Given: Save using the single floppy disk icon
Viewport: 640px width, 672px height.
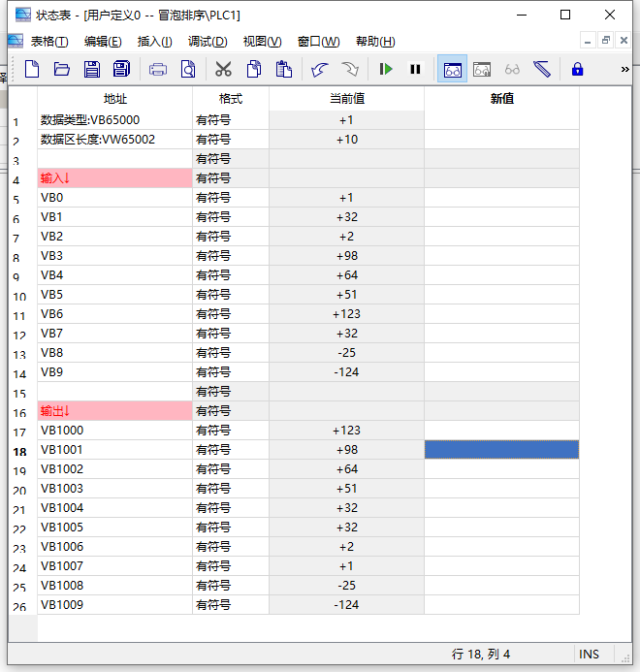Looking at the screenshot, I should 92,69.
